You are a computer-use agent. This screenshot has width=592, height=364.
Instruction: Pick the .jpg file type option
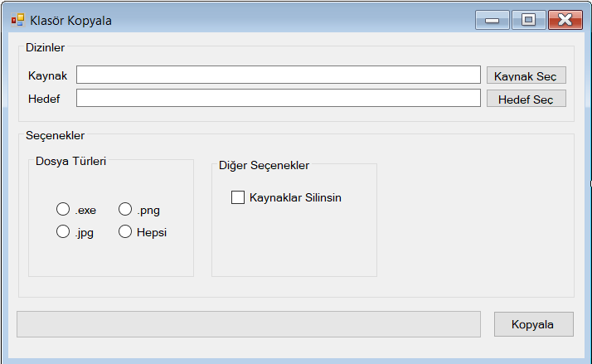63,232
